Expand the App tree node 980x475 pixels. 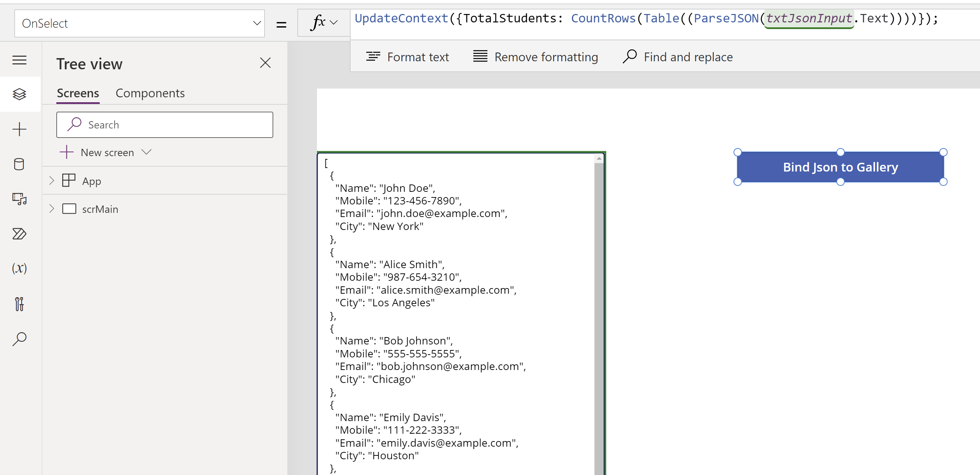[52, 181]
